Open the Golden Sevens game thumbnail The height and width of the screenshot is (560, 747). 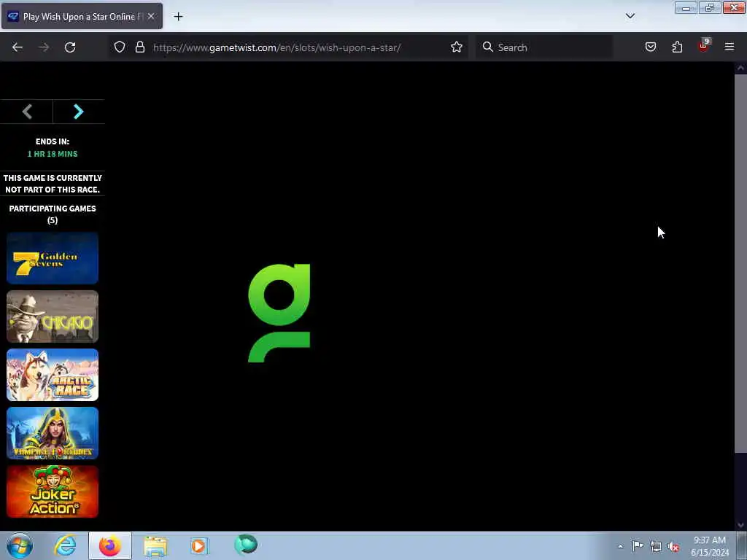coord(53,258)
